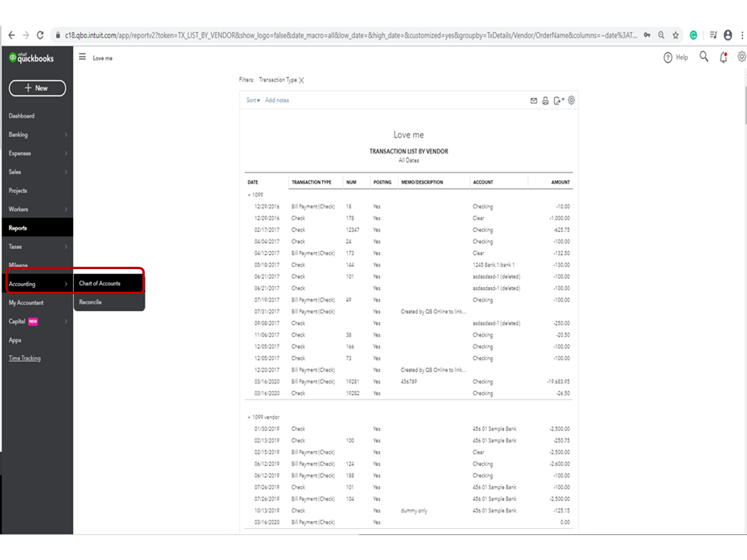
Task: Open the media control icon in browser toolbar
Action: [714, 35]
